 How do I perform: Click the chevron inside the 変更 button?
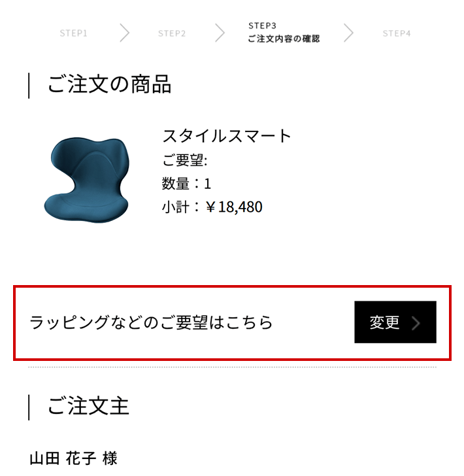tap(416, 323)
